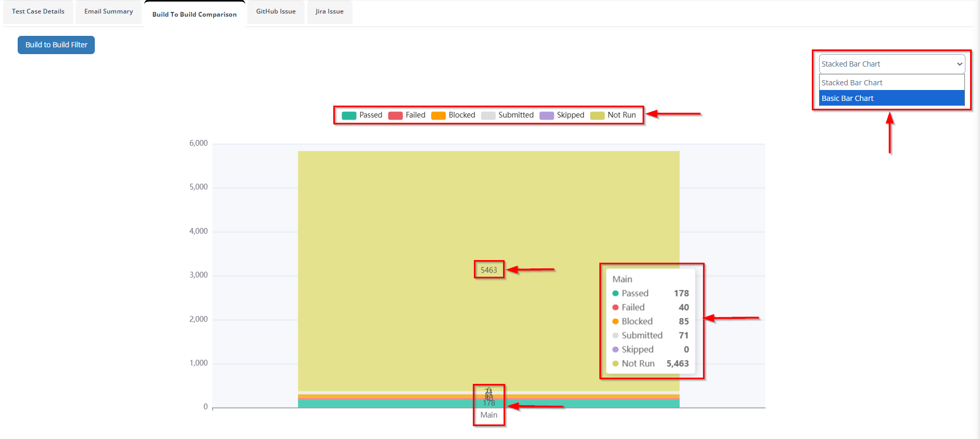
Task: Click the 5463 Not Run bar segment
Action: pos(417,234)
